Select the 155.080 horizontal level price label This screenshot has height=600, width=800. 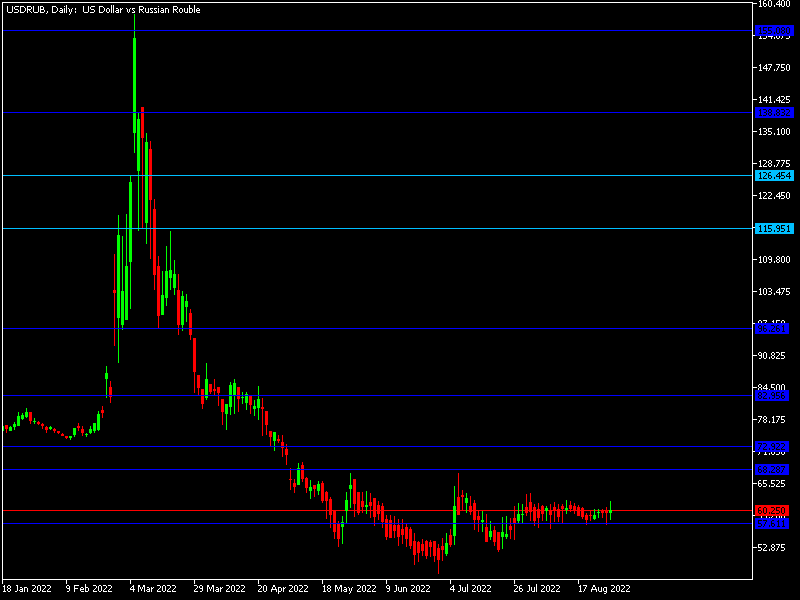(x=774, y=31)
